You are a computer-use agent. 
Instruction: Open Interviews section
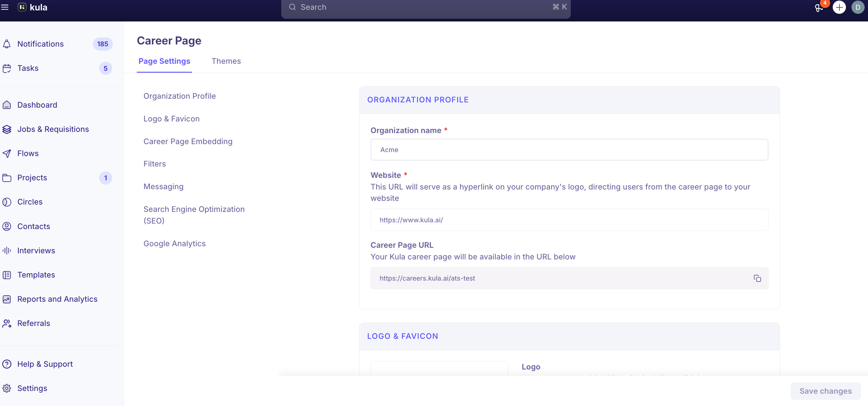[36, 250]
